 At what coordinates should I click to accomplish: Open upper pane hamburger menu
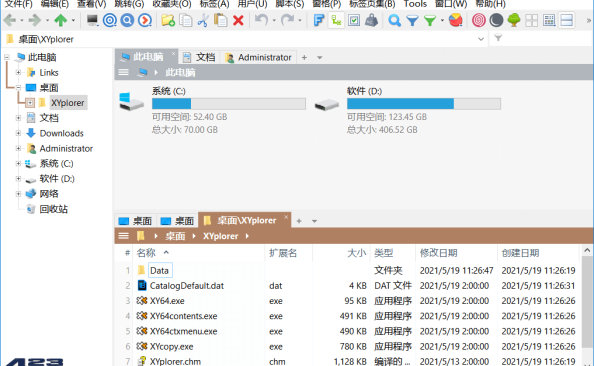[x=123, y=72]
